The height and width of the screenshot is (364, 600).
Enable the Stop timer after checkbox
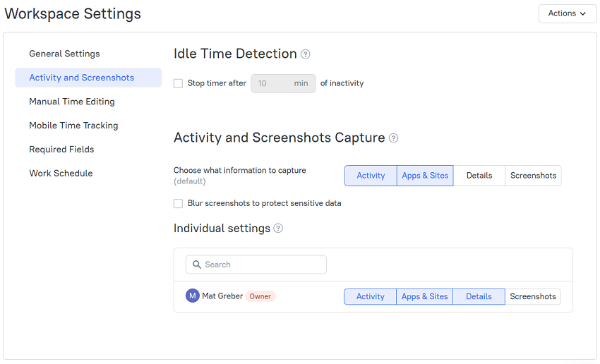pyautogui.click(x=179, y=83)
